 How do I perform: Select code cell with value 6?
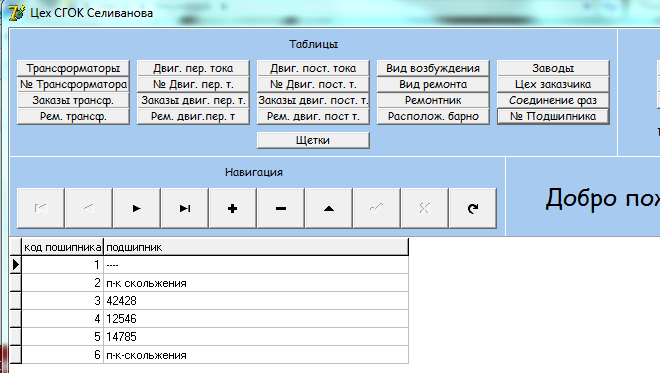(x=63, y=355)
